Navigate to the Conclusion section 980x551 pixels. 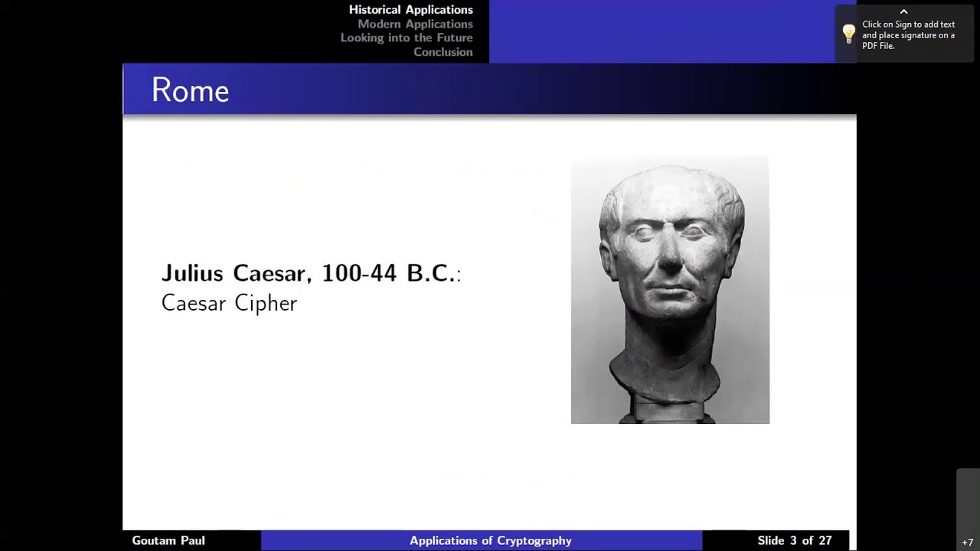click(443, 52)
